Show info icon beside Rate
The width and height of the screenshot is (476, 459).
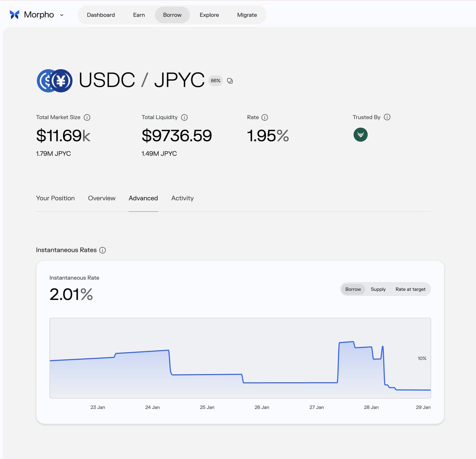265,117
